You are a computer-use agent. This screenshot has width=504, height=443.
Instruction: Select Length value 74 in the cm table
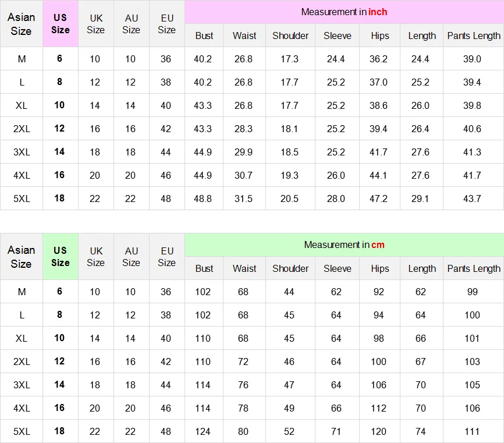tap(420, 431)
